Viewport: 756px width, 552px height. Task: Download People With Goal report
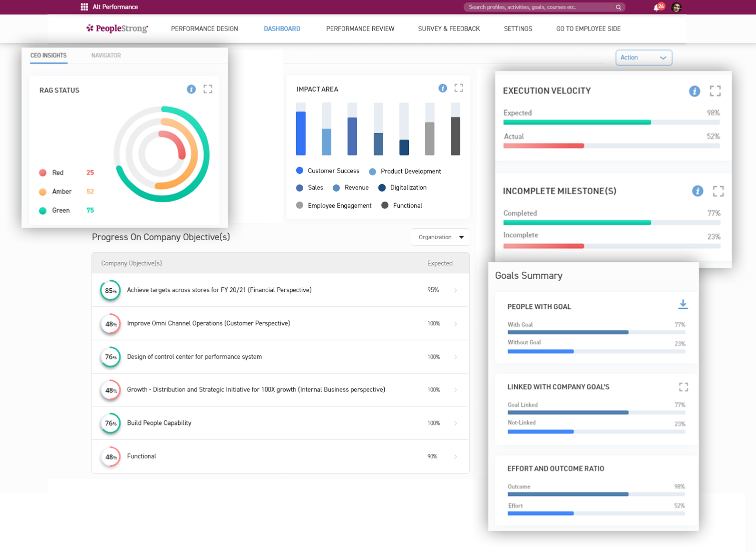tap(683, 304)
